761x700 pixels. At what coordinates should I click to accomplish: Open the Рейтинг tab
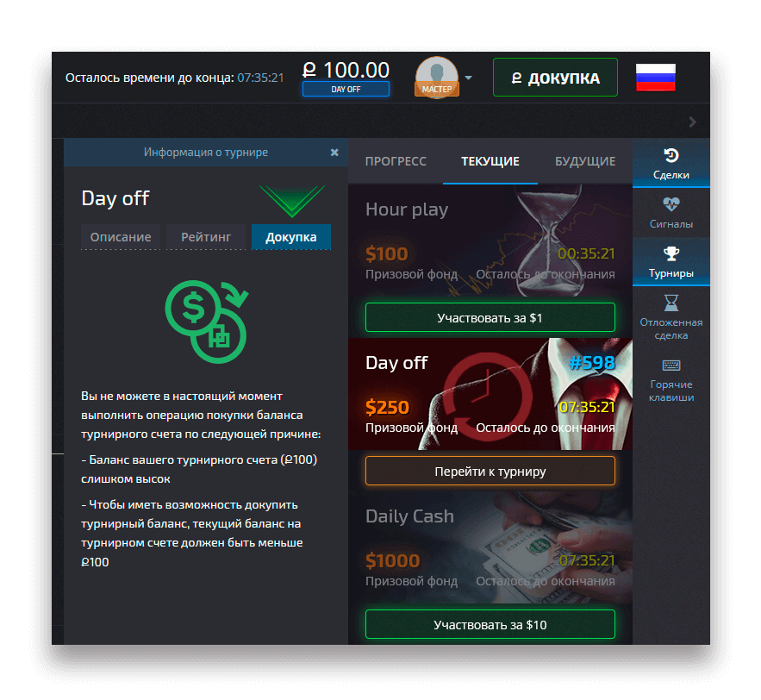coord(206,237)
